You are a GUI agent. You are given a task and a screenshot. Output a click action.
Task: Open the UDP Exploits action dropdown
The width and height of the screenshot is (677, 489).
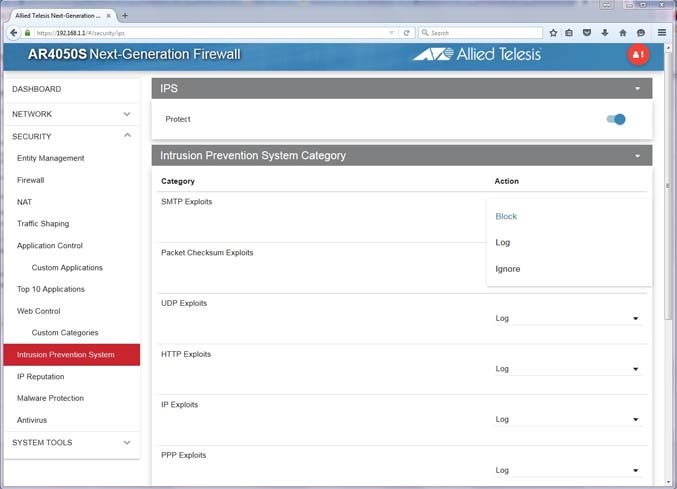point(567,319)
